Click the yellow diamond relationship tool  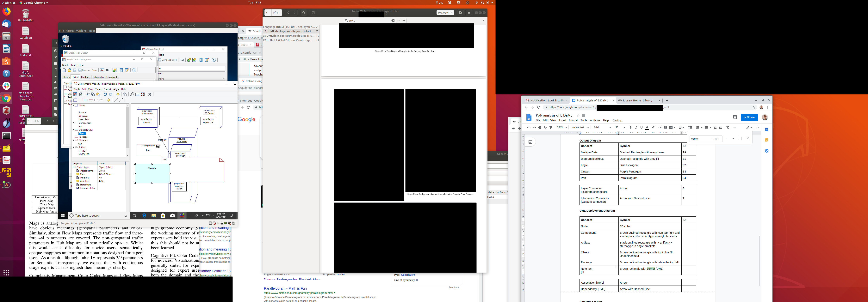tap(109, 100)
